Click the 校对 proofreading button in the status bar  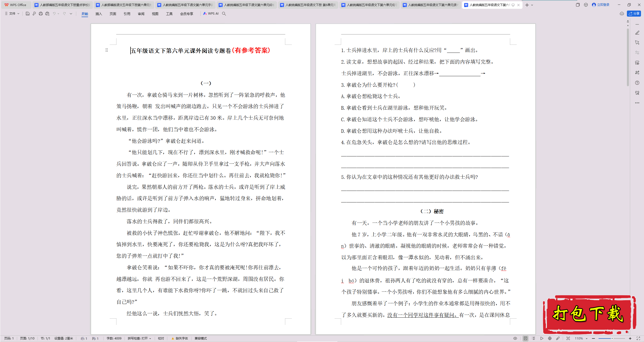(161, 338)
